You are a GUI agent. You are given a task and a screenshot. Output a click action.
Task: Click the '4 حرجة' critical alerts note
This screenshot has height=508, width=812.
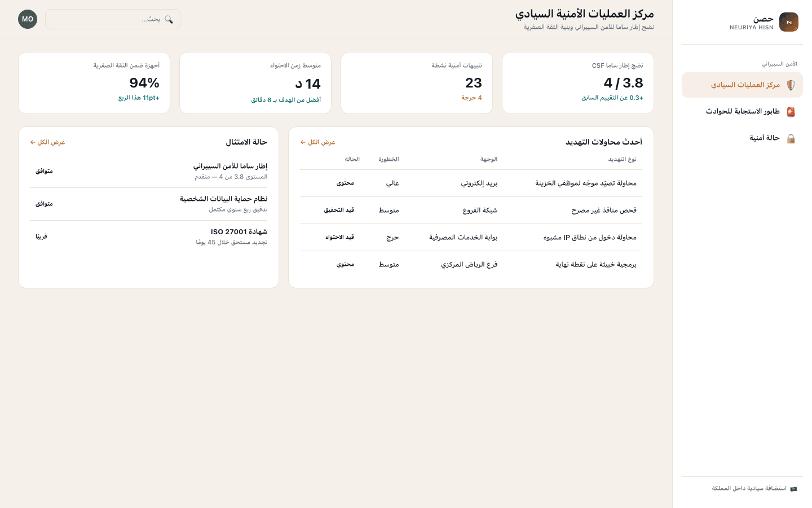point(471,98)
